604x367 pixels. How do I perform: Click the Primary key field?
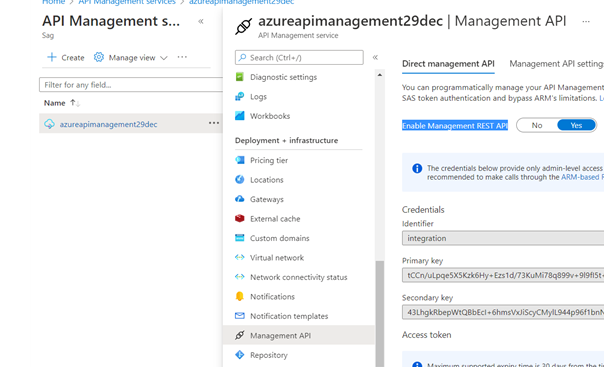click(x=503, y=275)
